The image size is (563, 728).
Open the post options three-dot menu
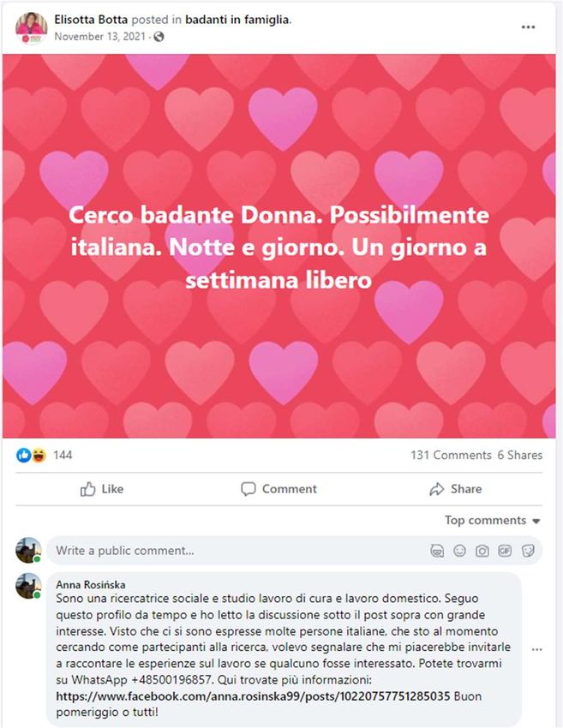pyautogui.click(x=528, y=27)
